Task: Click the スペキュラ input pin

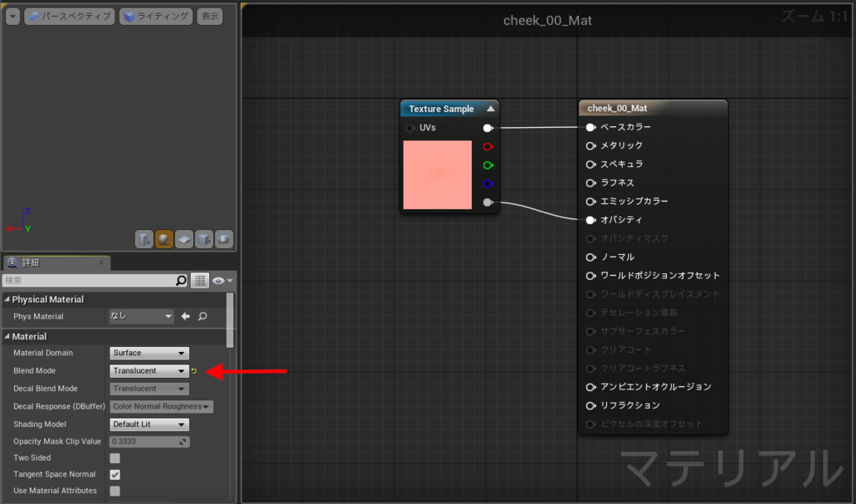Action: tap(590, 165)
